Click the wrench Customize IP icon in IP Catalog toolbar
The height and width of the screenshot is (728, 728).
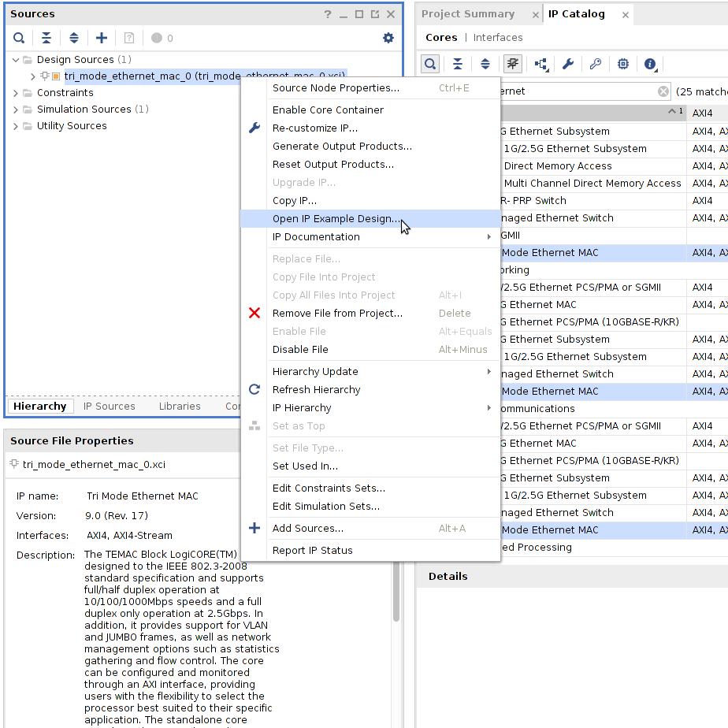click(568, 64)
